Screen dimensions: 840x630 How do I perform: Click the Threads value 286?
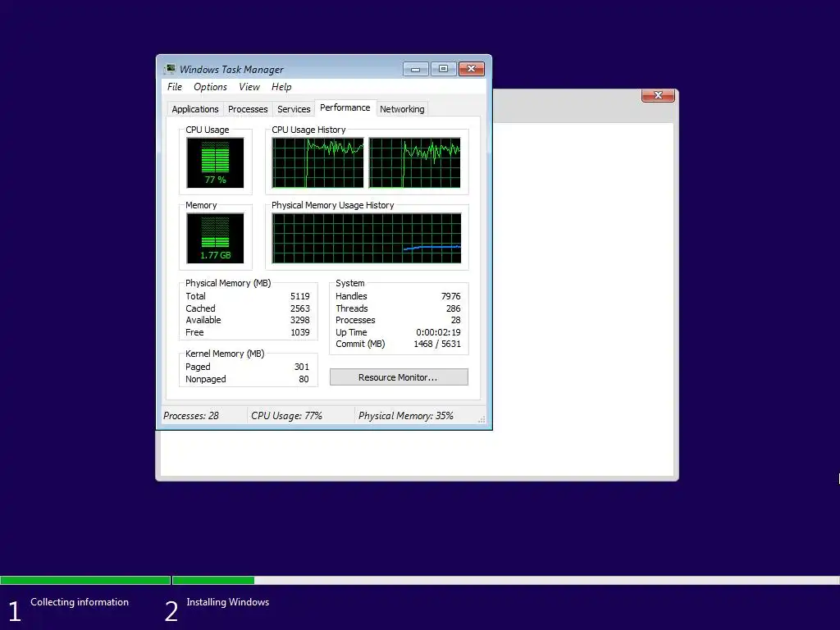tap(453, 308)
